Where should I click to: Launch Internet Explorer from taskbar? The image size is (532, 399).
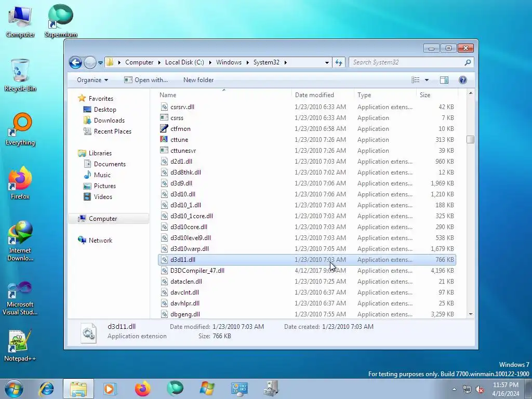(x=46, y=389)
